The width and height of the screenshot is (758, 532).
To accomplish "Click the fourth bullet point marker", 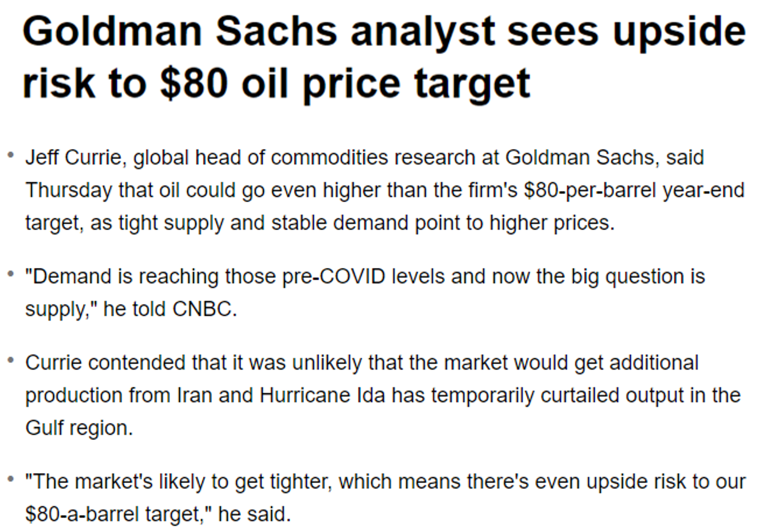I will (x=11, y=479).
